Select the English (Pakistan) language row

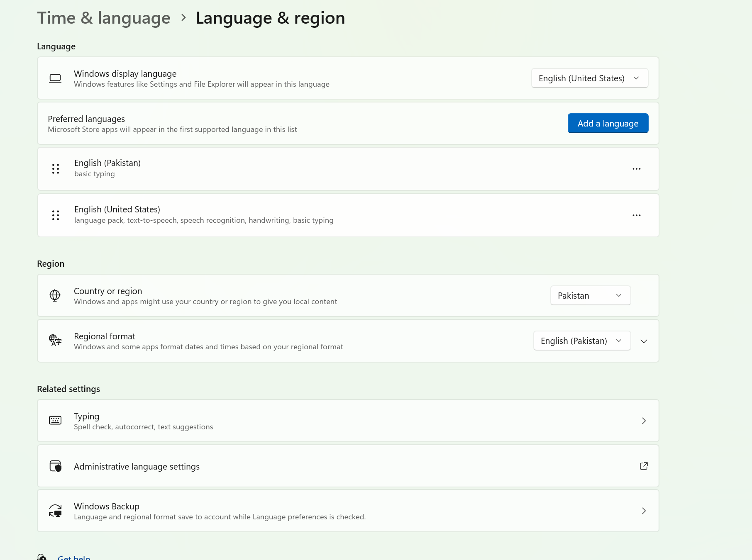[x=348, y=169]
